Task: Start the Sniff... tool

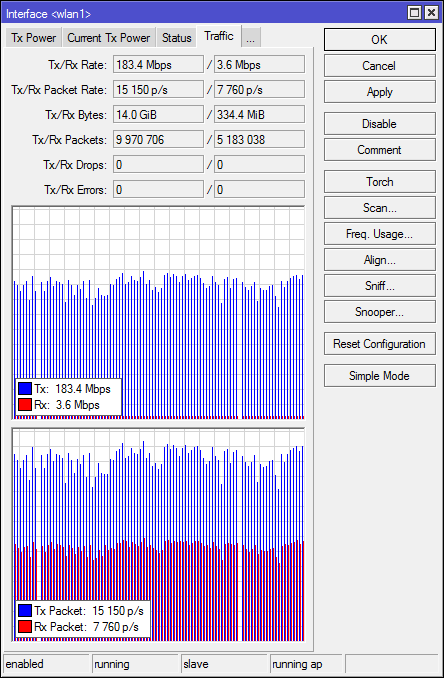Action: pyautogui.click(x=380, y=286)
